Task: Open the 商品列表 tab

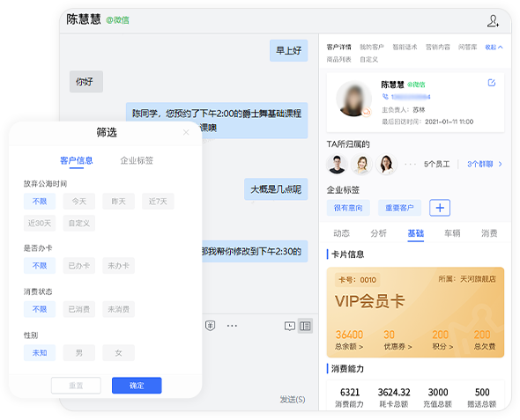Action: 338,59
